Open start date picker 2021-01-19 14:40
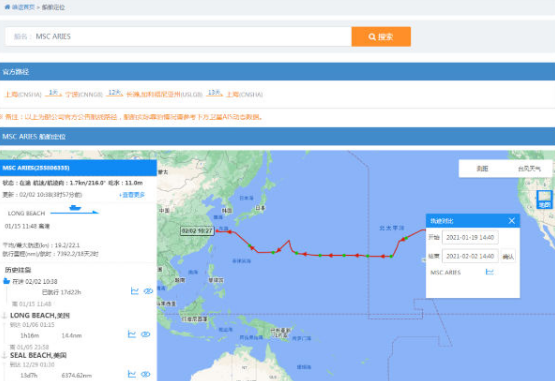 tap(470, 237)
